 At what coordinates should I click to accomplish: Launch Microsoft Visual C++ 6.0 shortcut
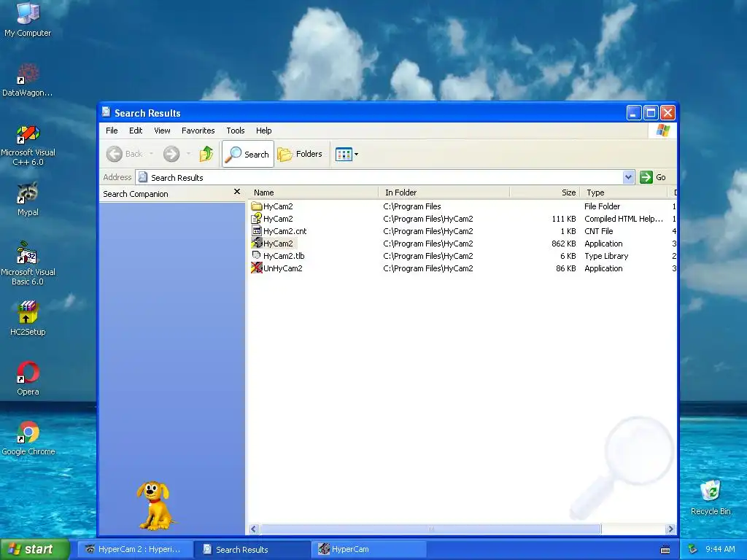(28, 145)
